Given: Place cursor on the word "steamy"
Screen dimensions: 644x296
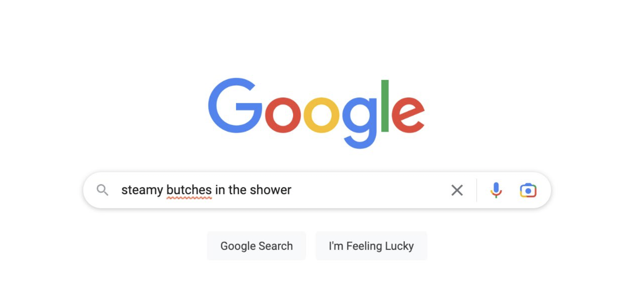Looking at the screenshot, I should [142, 190].
